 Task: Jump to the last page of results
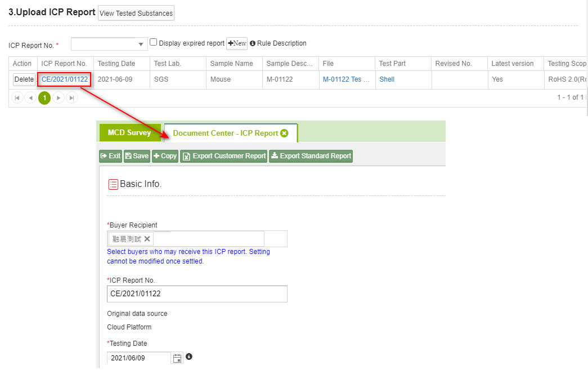72,98
